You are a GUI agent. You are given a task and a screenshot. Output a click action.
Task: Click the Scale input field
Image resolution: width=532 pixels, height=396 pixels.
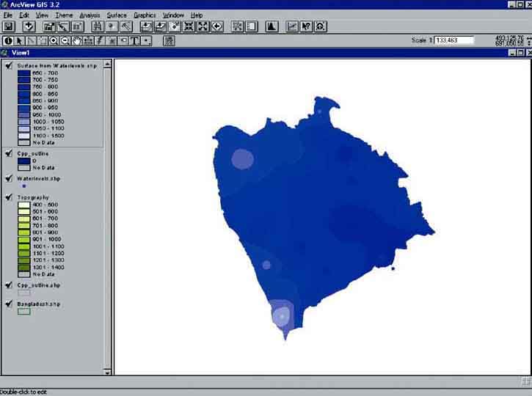pos(454,40)
